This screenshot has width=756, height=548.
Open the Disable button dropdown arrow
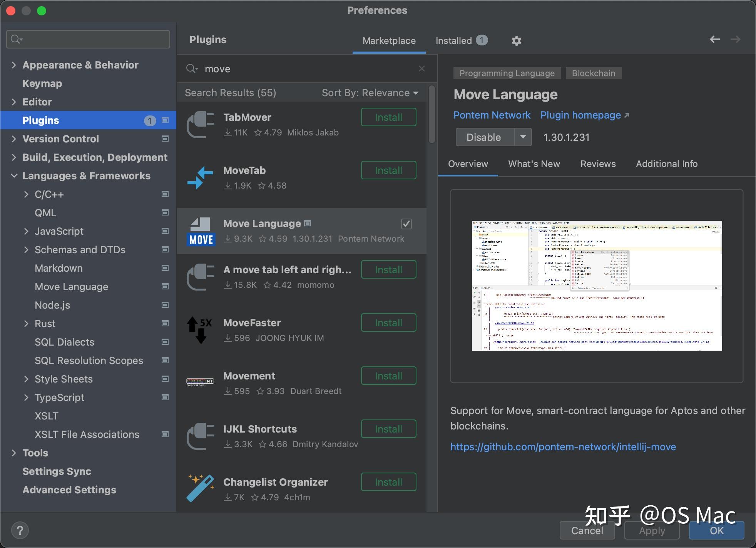(x=523, y=137)
